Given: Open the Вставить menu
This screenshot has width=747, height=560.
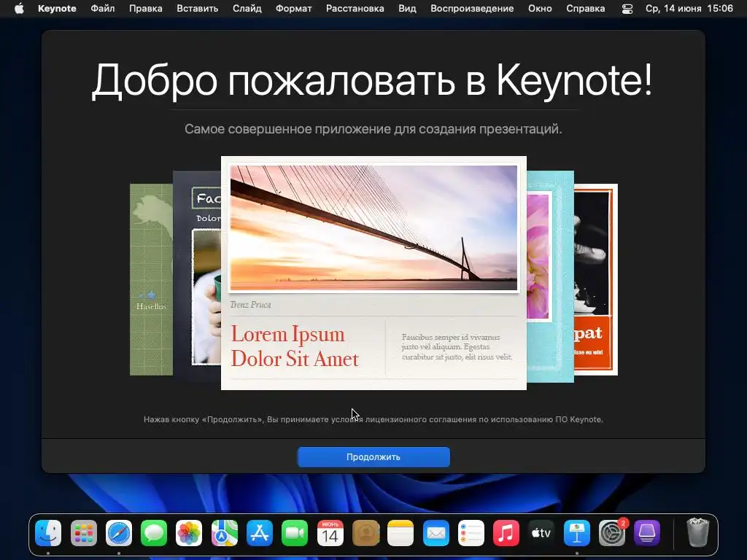Looking at the screenshot, I should tap(197, 9).
